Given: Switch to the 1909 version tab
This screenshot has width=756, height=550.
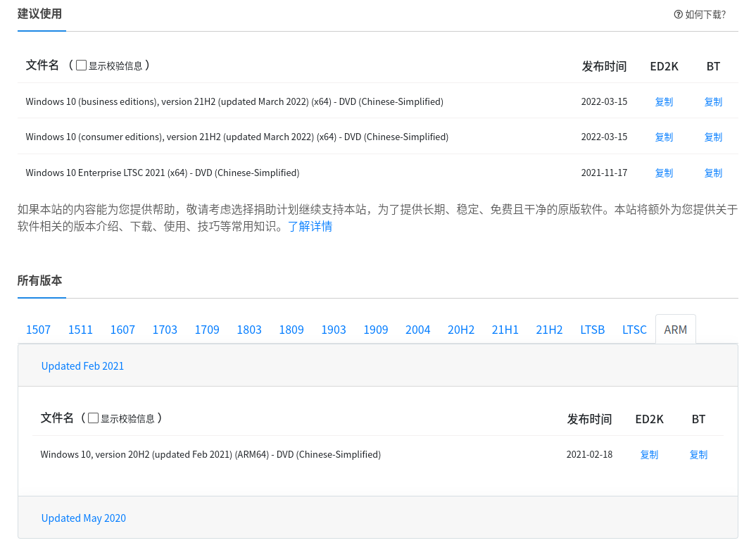Looking at the screenshot, I should pos(376,330).
